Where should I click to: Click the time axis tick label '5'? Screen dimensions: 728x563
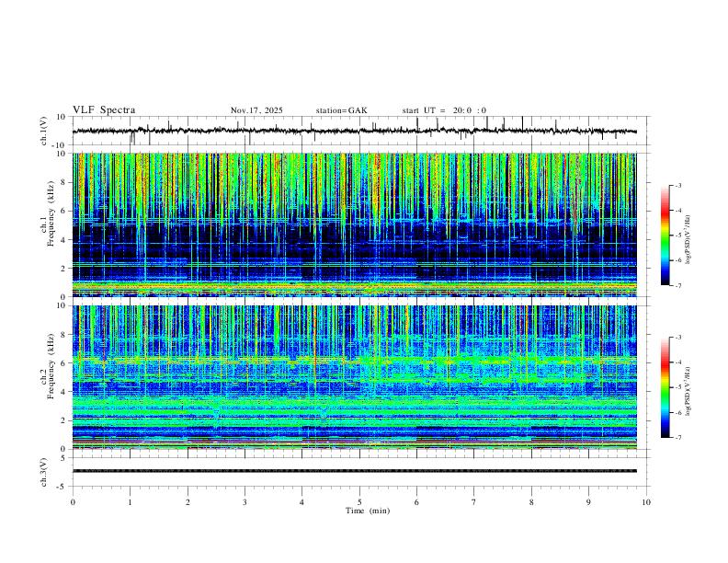click(x=359, y=502)
